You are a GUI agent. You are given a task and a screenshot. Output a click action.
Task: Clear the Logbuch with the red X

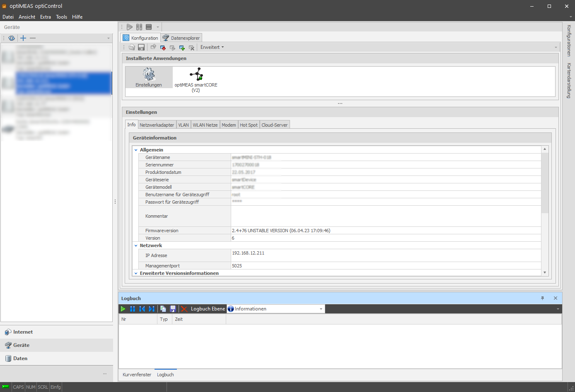click(184, 309)
